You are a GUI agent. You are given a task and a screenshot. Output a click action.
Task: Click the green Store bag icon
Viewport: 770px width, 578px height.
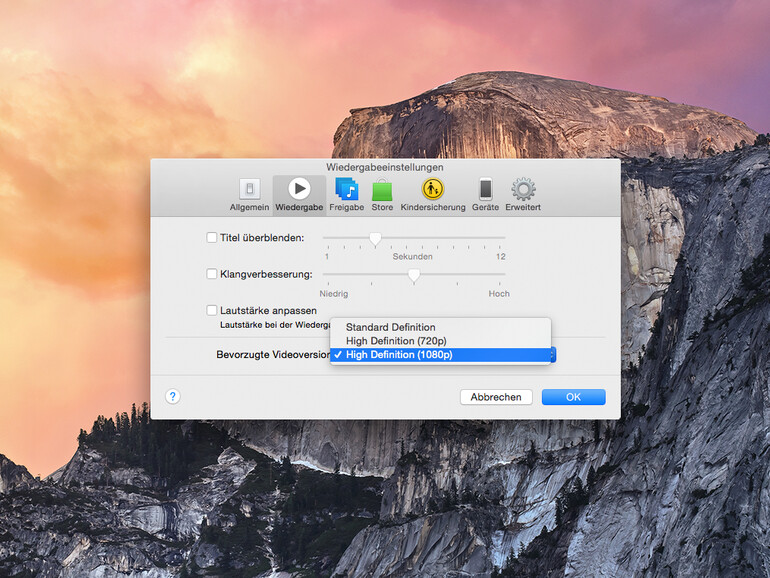coord(382,189)
